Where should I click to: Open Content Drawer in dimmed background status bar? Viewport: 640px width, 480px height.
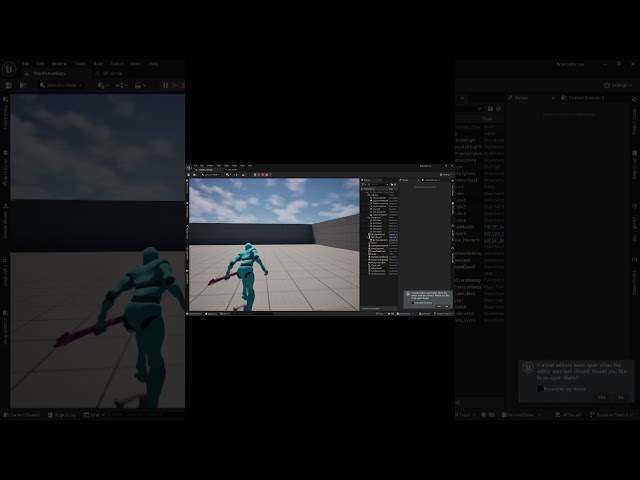pyautogui.click(x=22, y=415)
